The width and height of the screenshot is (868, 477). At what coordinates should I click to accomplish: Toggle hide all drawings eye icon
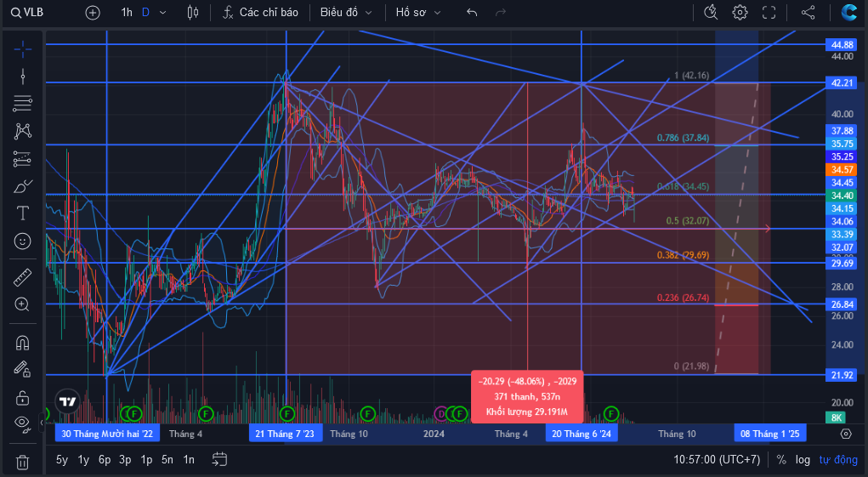tap(23, 423)
